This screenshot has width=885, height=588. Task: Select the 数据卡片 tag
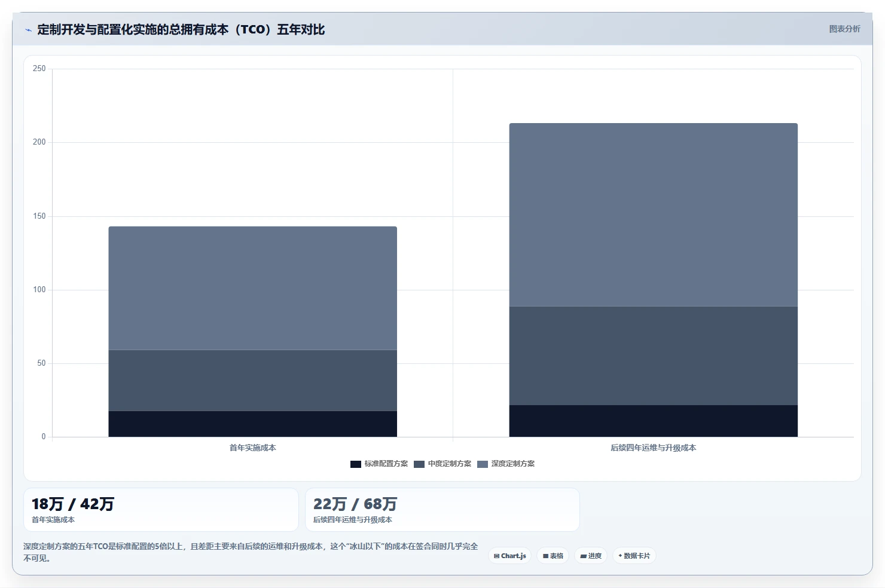634,556
